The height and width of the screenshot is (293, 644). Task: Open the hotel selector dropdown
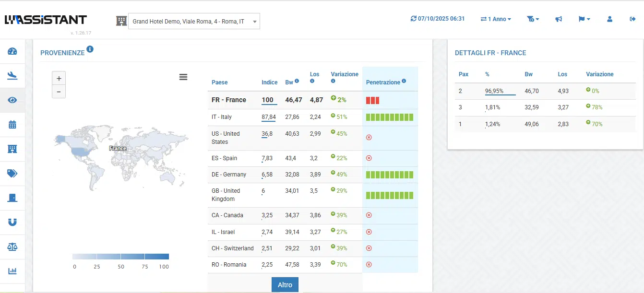194,21
